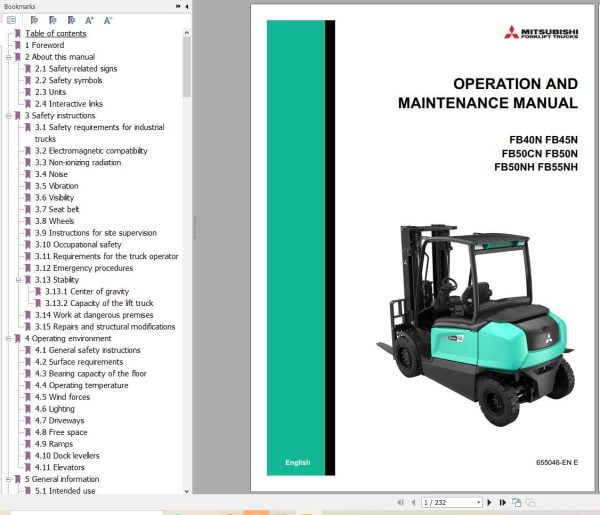Collapse the Bookmarks panel with arrow icon
This screenshot has width=600, height=515.
(187, 7)
